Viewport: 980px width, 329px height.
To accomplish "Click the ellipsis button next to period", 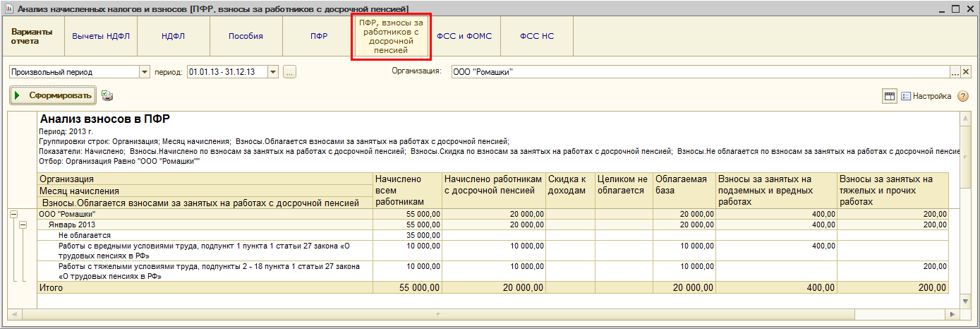I will click(290, 71).
